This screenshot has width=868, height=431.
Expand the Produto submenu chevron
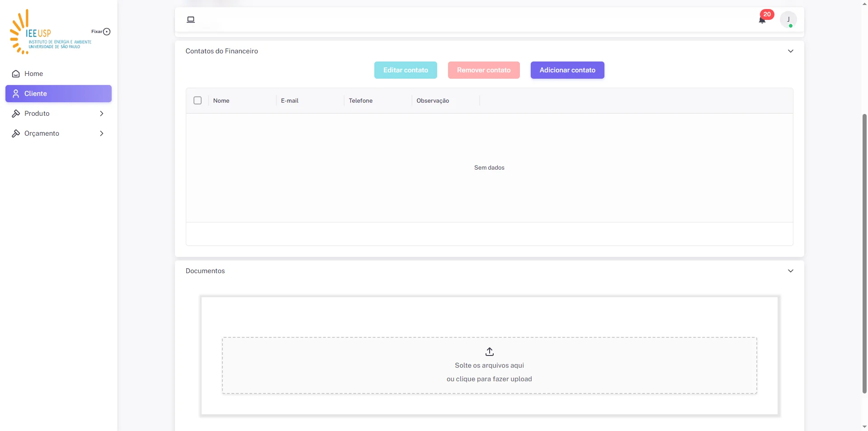point(102,114)
